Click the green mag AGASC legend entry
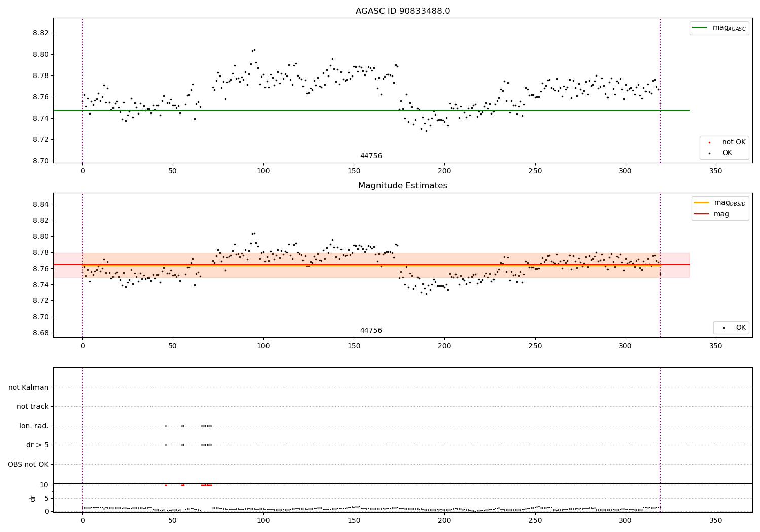This screenshot has width=760, height=532. tap(719, 28)
